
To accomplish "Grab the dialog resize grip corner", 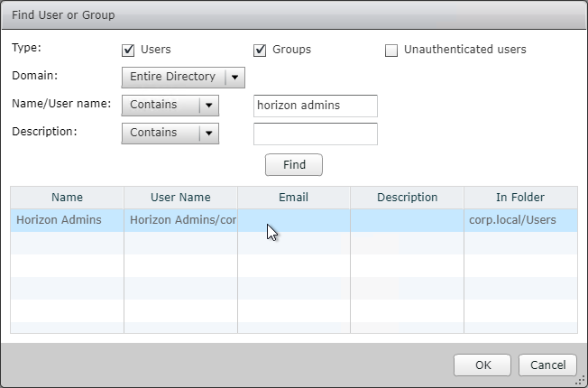I will click(580, 382).
